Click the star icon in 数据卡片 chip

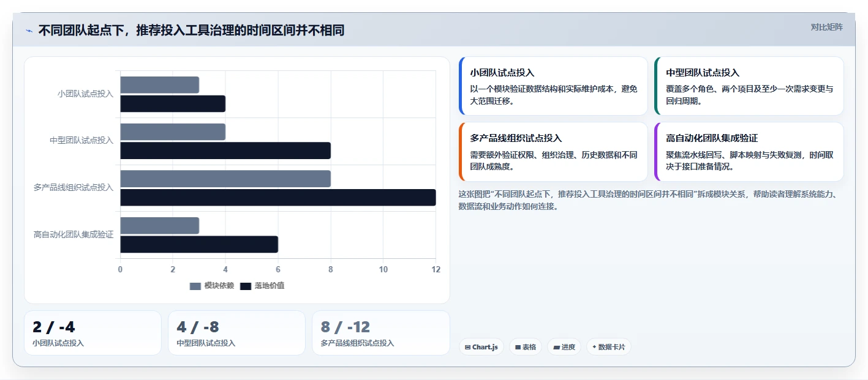(594, 347)
